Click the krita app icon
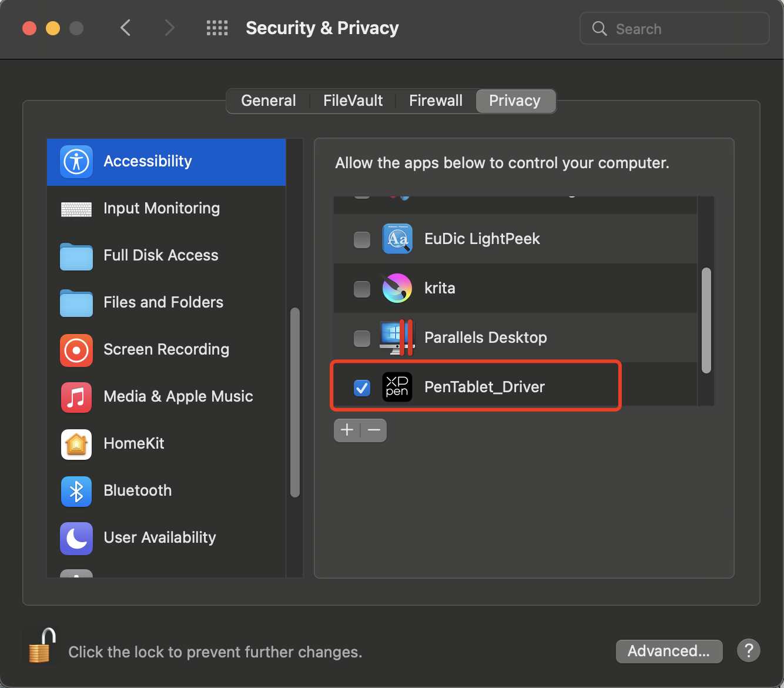The image size is (784, 688). coord(397,288)
